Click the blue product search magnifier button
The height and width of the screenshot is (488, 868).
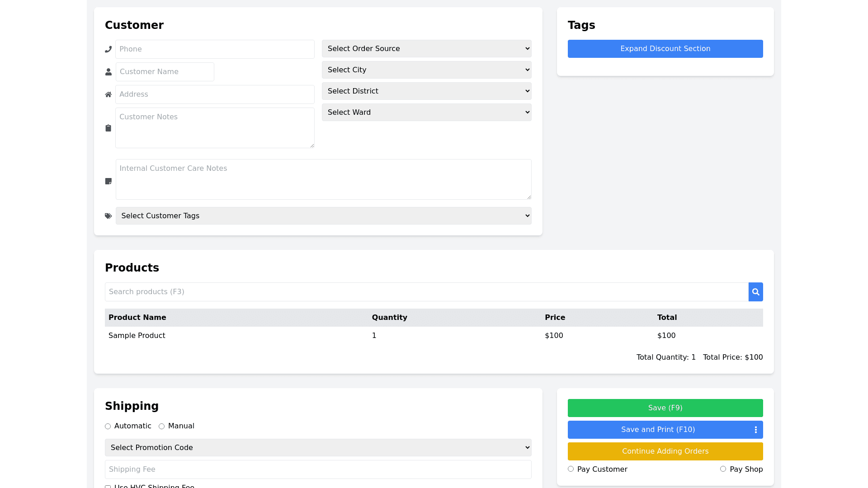[755, 292]
